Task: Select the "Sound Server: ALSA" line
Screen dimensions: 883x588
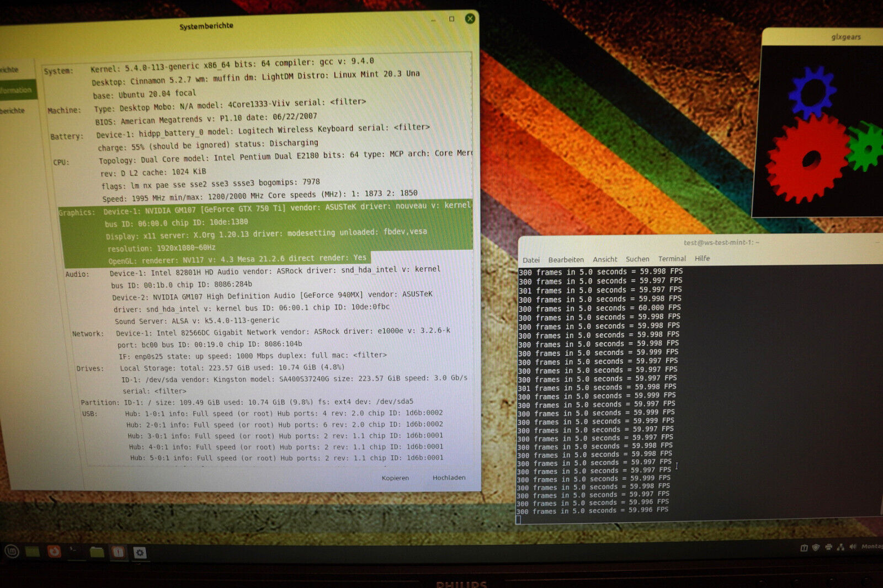Action: point(197,321)
